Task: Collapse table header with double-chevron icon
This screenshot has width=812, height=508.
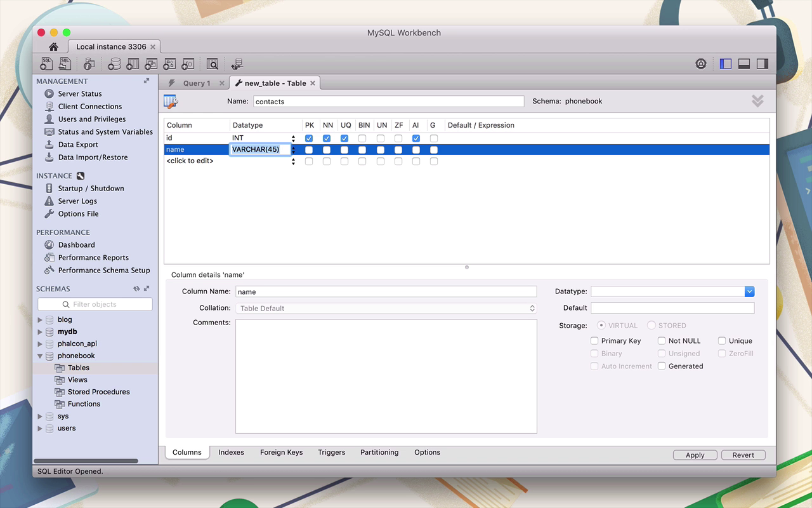Action: pos(757,101)
